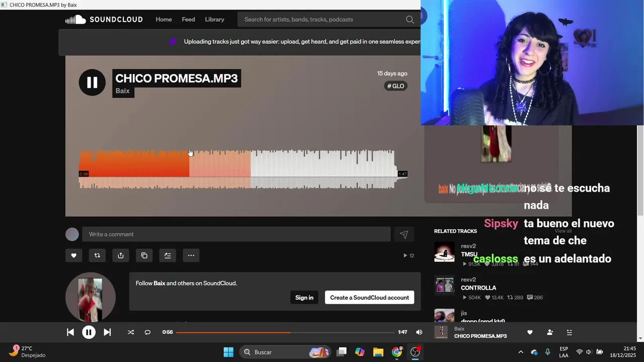The image size is (644, 362).
Task: Expand the hidden system tray icons
Action: [x=521, y=352]
